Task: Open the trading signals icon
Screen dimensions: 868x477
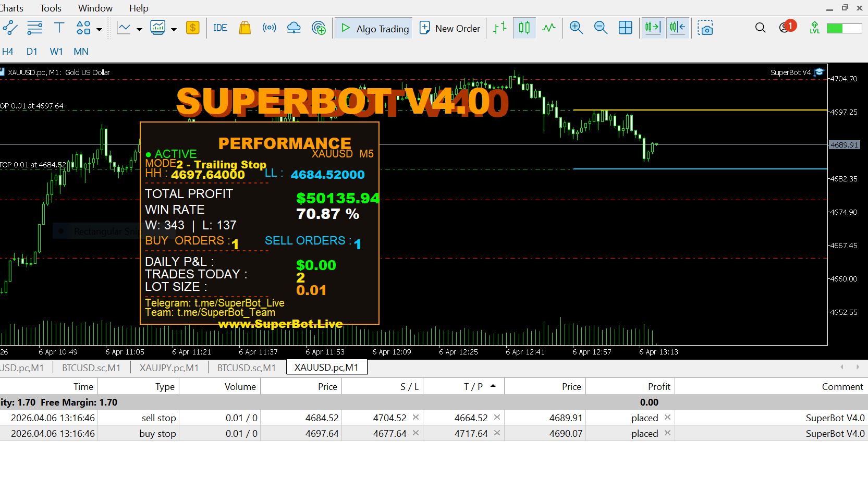Action: (x=269, y=28)
